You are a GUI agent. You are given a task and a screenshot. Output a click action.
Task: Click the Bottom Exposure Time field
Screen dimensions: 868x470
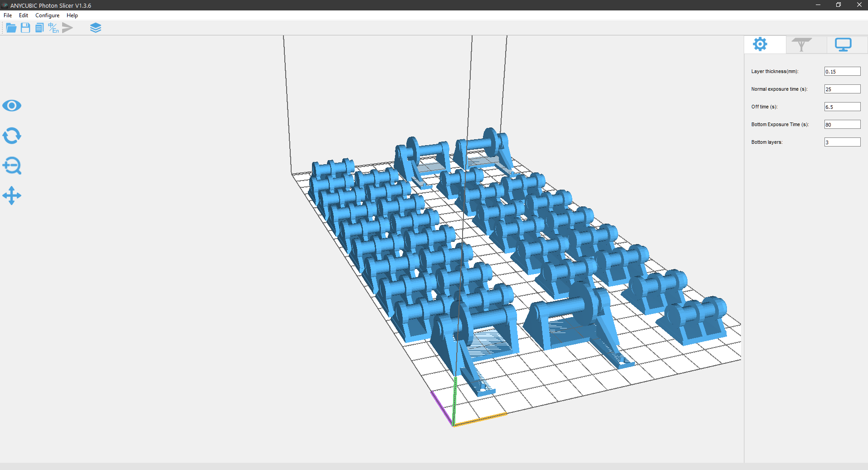click(x=842, y=124)
